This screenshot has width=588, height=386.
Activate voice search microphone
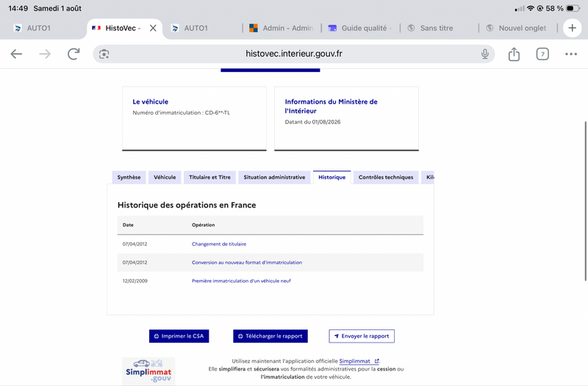point(485,54)
